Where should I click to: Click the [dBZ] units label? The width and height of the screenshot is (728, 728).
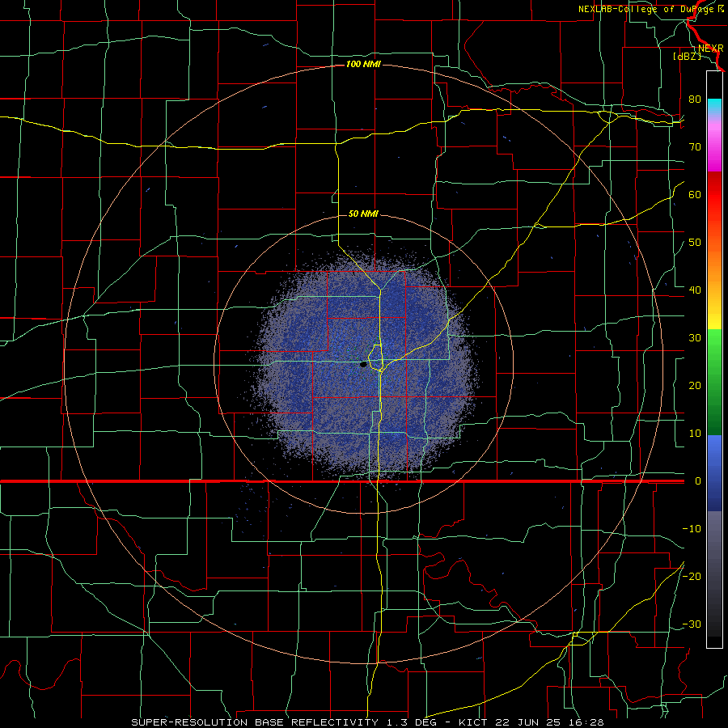click(x=687, y=57)
